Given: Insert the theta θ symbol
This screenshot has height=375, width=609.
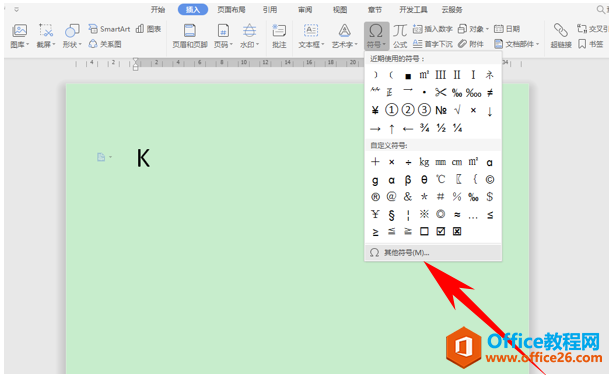Looking at the screenshot, I should (x=424, y=179).
